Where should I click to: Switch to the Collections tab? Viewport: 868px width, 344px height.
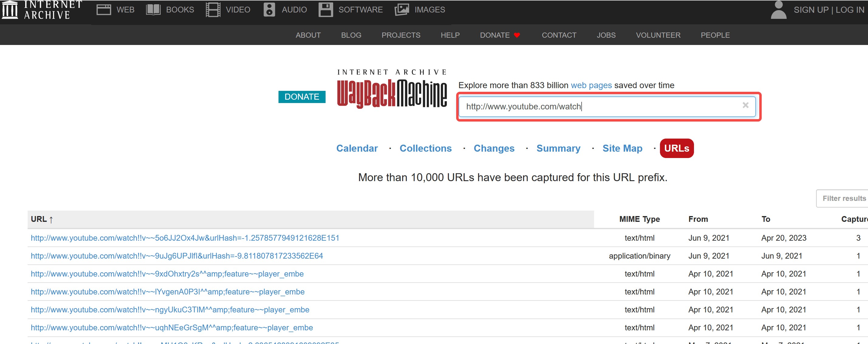point(425,148)
